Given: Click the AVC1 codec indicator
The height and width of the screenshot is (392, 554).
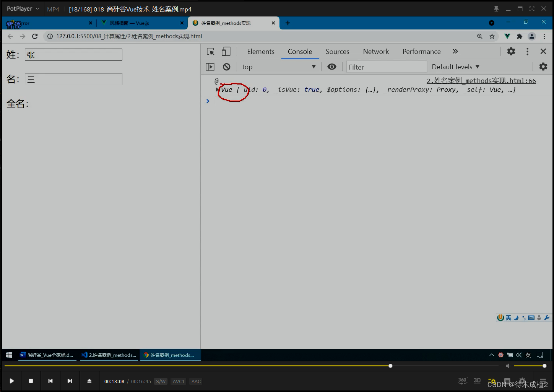Looking at the screenshot, I should pos(179,381).
